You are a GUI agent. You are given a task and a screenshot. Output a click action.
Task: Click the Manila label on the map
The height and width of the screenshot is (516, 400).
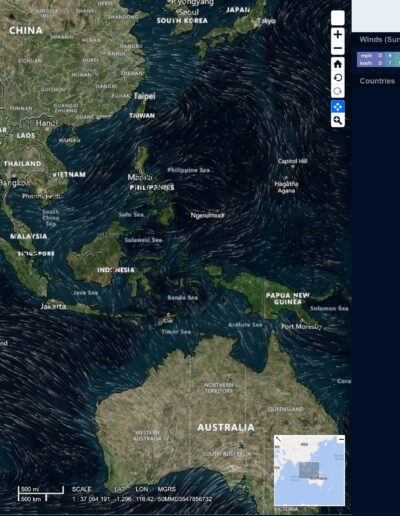coord(140,177)
